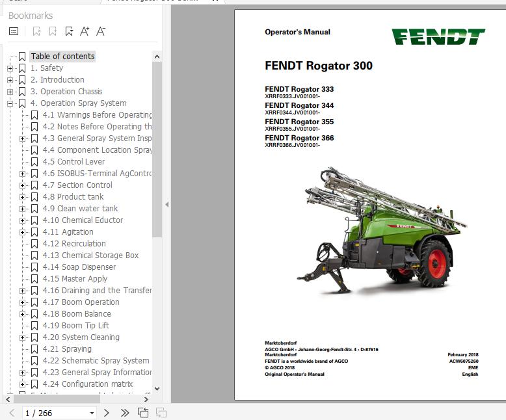Expand the 4.18 Boom Balance node

pos(22,314)
